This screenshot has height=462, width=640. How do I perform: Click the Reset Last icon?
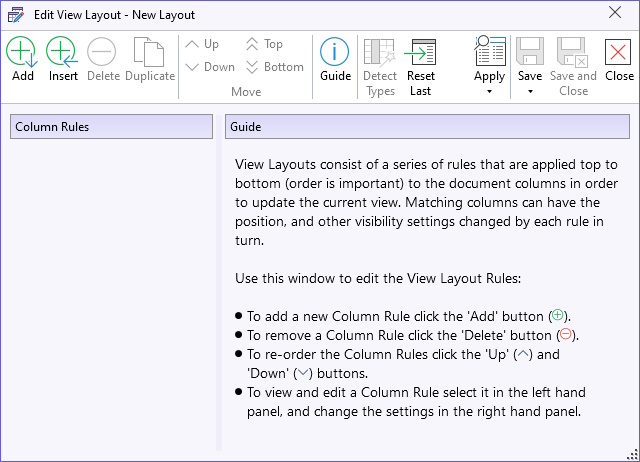click(420, 52)
